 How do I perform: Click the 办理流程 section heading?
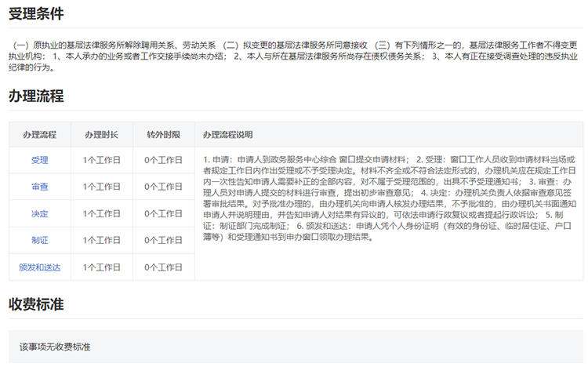pos(36,96)
